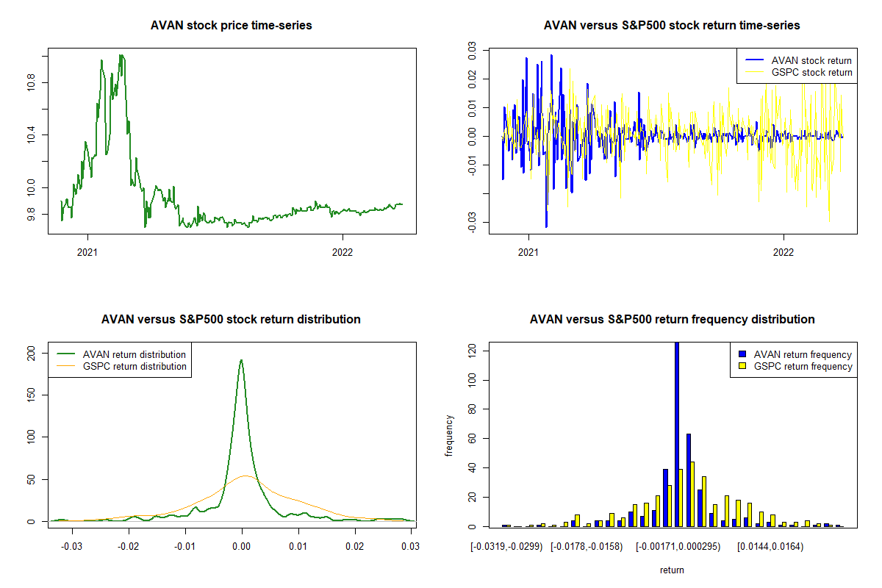Click the blue AVAN return frequency legend swatch
This screenshot has height=588, width=882.
pyautogui.click(x=742, y=355)
